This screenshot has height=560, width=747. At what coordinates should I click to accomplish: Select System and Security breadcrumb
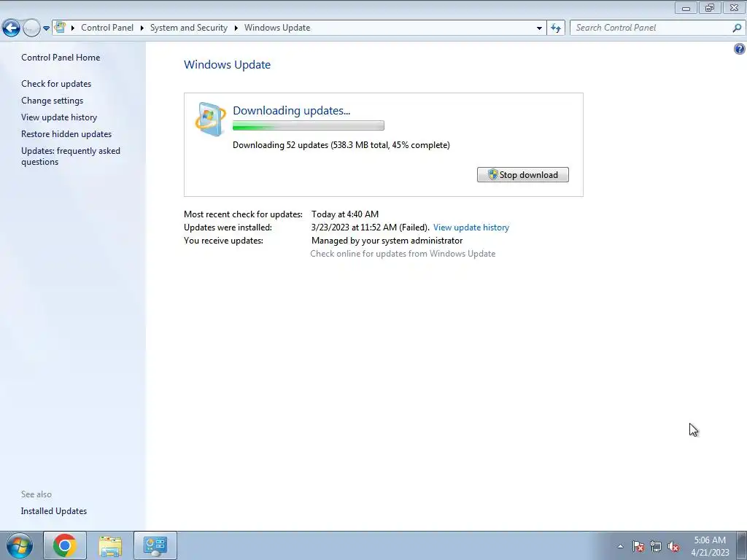click(189, 28)
